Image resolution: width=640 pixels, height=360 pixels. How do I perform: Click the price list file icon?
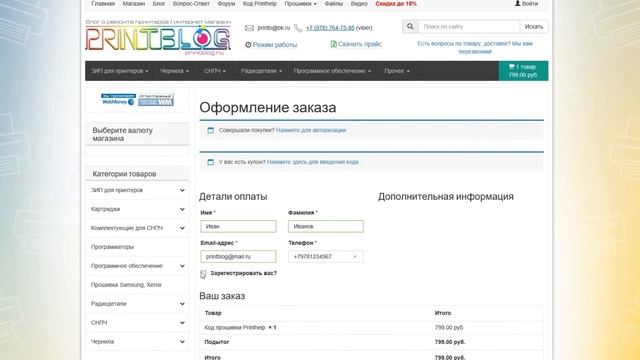click(x=333, y=44)
